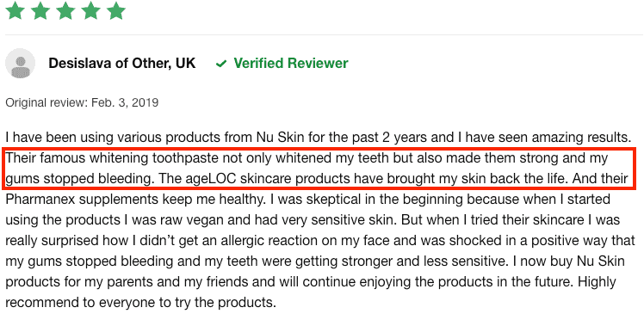Click the second green rating star
The width and height of the screenshot is (644, 326).
[40, 10]
